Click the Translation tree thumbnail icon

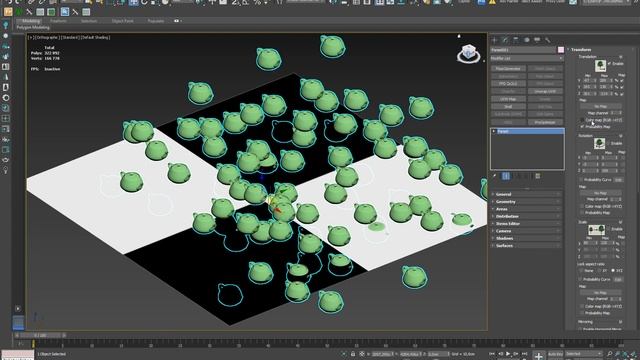point(600,65)
